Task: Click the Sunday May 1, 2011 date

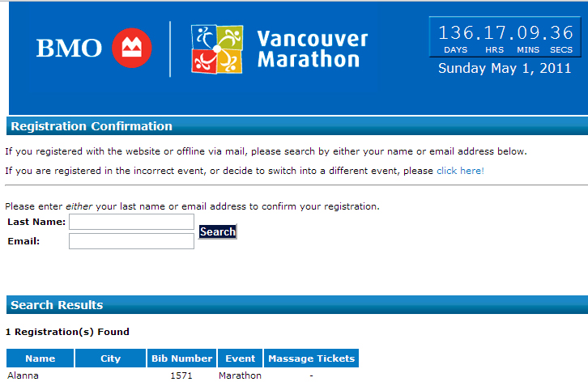Action: (x=505, y=68)
